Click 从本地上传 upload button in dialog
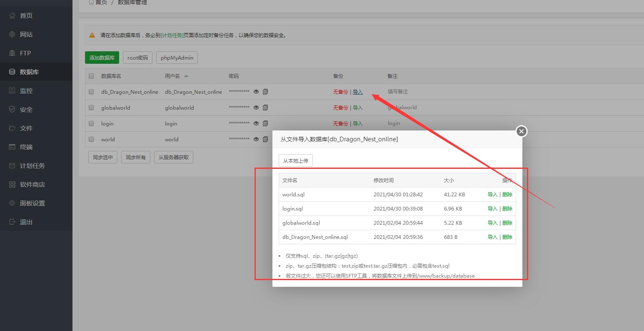This screenshot has width=644, height=331. tap(296, 160)
